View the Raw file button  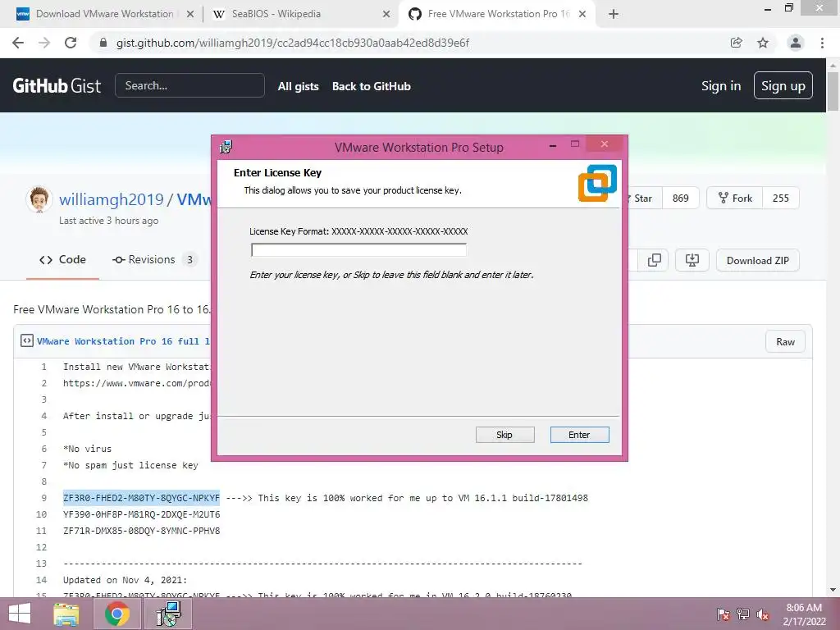tap(785, 342)
